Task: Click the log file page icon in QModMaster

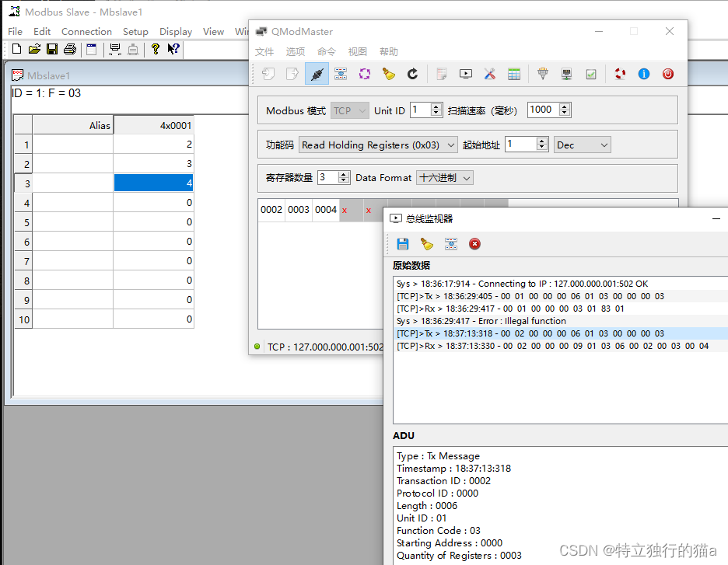Action: point(442,74)
